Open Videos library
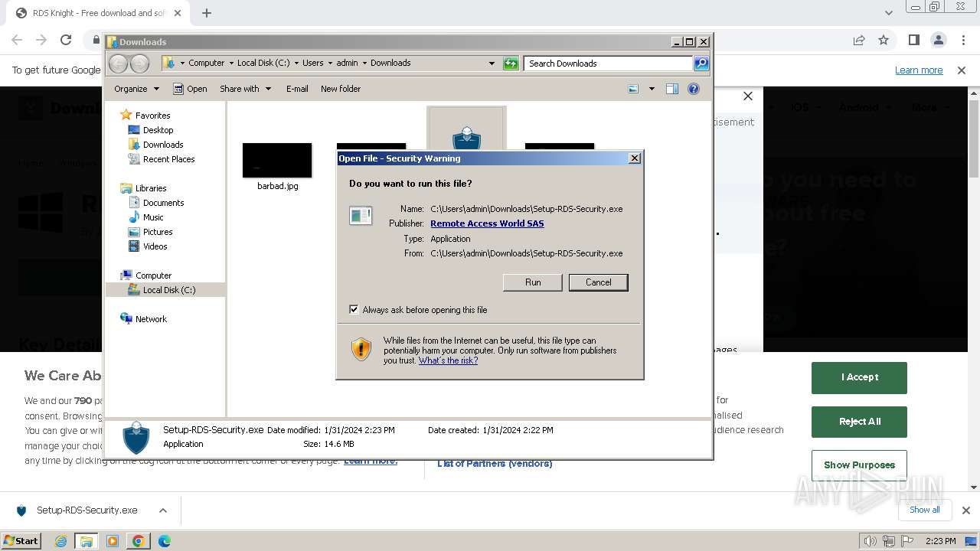This screenshot has width=980, height=551. point(155,246)
